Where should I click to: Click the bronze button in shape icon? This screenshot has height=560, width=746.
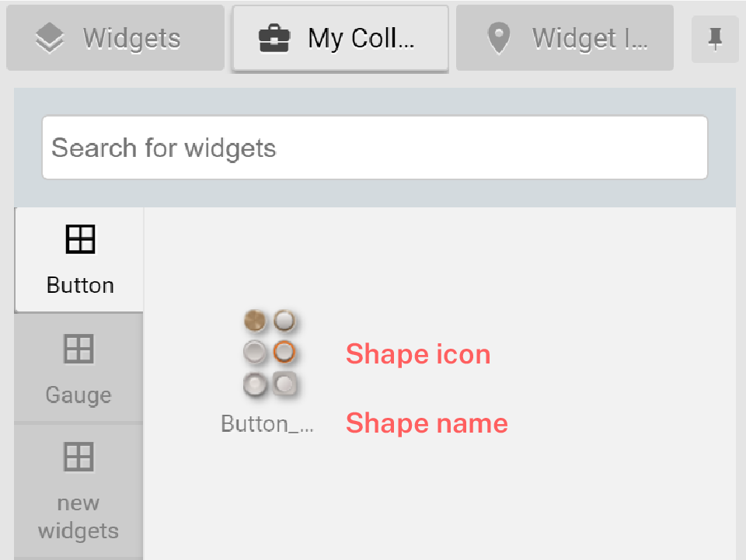255,320
